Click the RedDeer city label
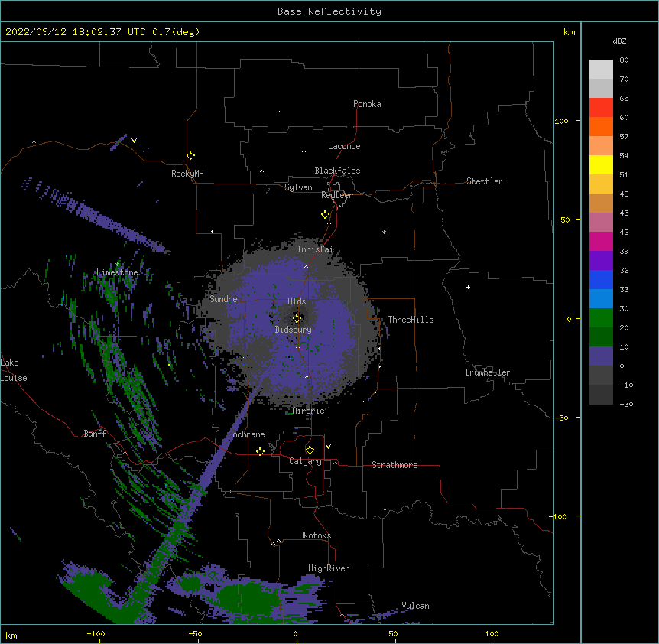659x644 pixels. coord(336,195)
